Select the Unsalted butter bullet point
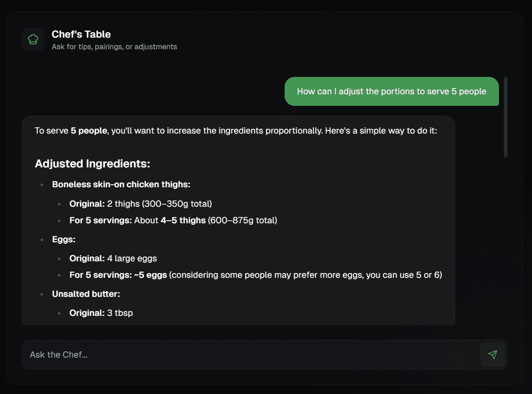This screenshot has height=394, width=532. (x=86, y=294)
